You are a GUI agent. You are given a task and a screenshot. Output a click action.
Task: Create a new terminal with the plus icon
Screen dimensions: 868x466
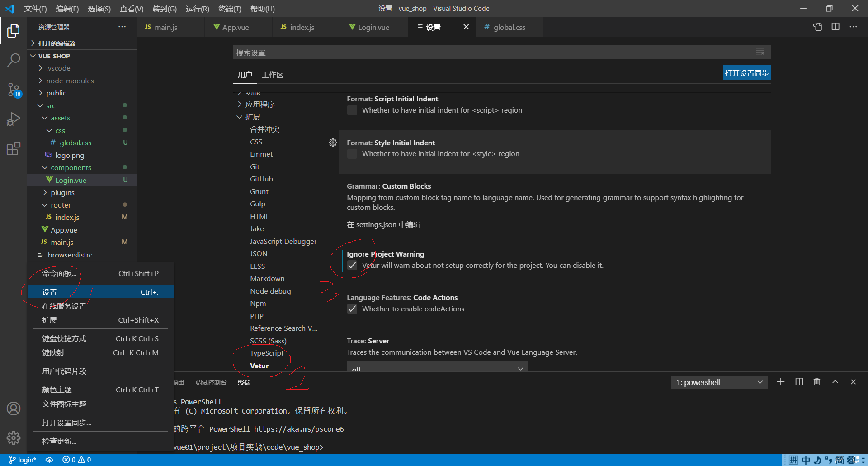point(781,382)
